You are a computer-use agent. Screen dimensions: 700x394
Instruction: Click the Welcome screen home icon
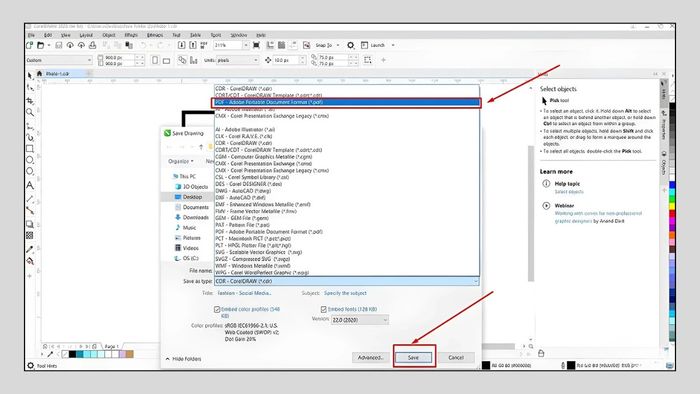[39, 73]
